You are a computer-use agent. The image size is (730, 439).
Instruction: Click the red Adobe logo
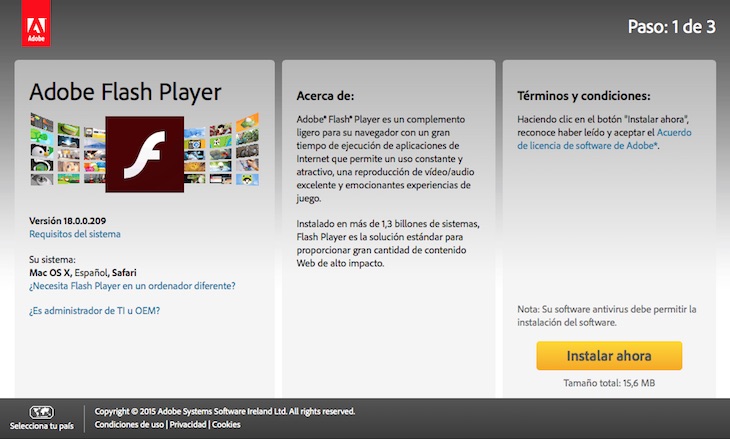tap(36, 23)
